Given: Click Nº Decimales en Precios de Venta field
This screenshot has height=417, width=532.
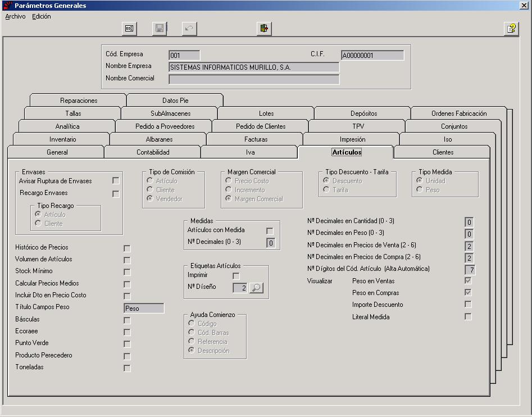Looking at the screenshot, I should pyautogui.click(x=469, y=246).
